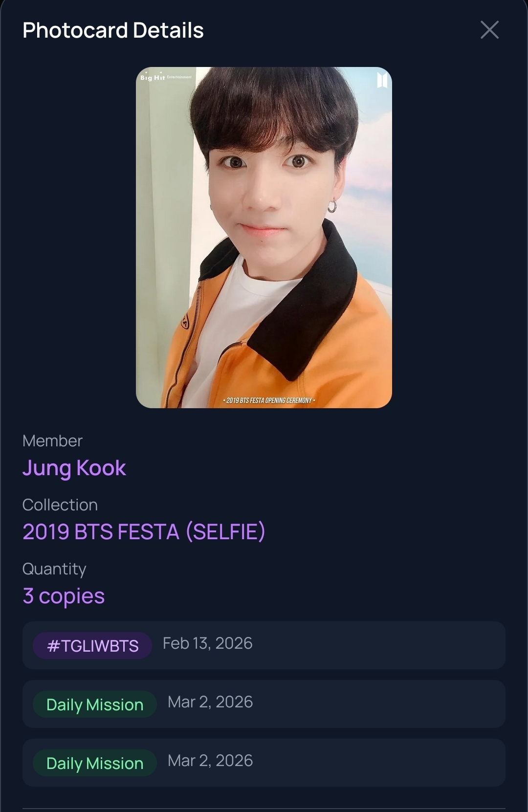528x812 pixels.
Task: Click the upper Daily Mission badge
Action: click(x=95, y=704)
